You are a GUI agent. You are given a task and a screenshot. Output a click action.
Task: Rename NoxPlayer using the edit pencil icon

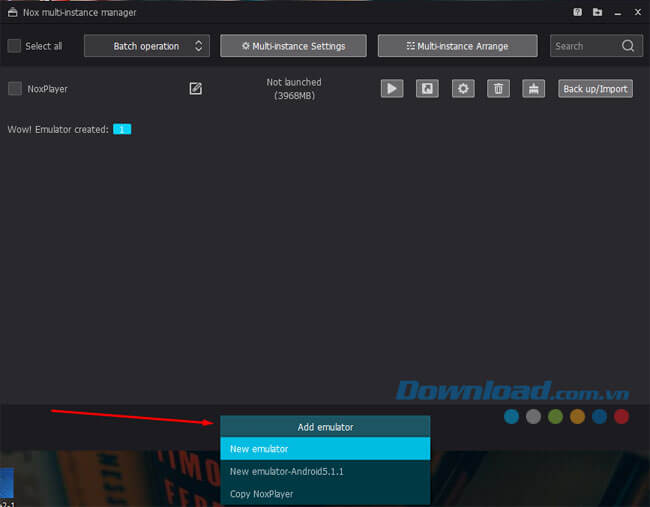click(196, 88)
